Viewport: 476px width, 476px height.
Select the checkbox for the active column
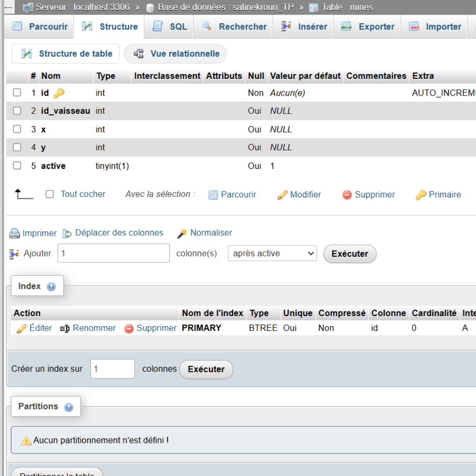(17, 166)
